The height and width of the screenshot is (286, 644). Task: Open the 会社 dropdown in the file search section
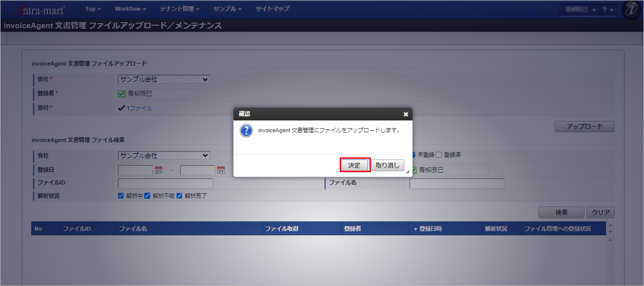[164, 155]
